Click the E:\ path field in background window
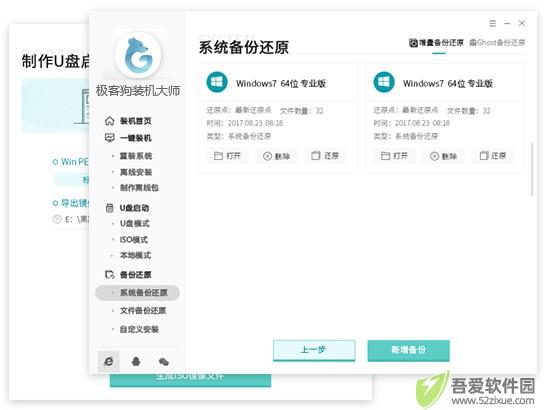The image size is (544, 410). 71,219
